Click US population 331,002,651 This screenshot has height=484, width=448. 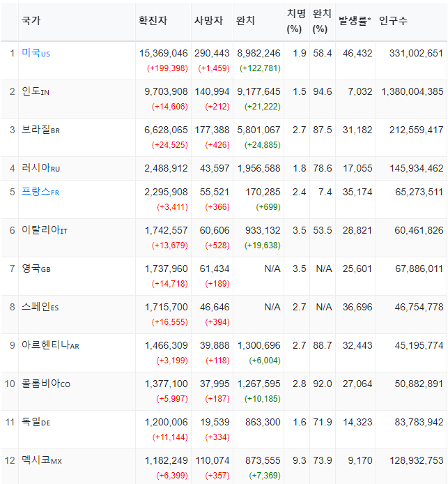pyautogui.click(x=416, y=53)
